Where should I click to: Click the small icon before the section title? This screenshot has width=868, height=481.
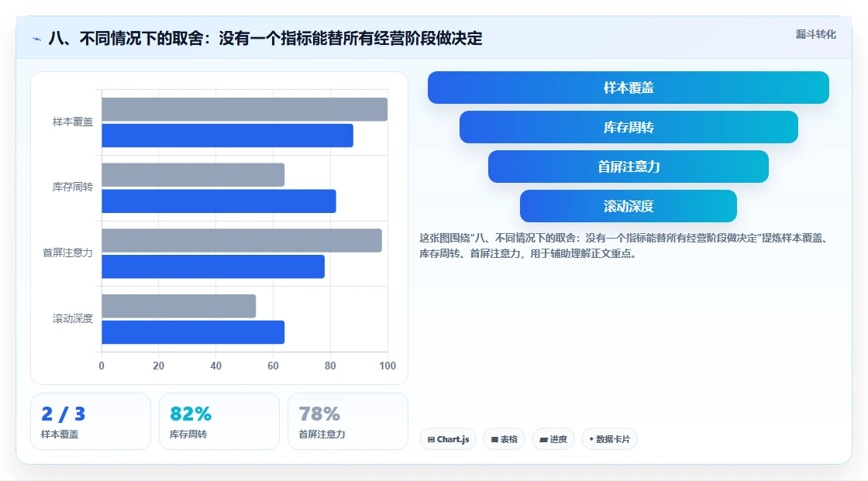[x=37, y=39]
